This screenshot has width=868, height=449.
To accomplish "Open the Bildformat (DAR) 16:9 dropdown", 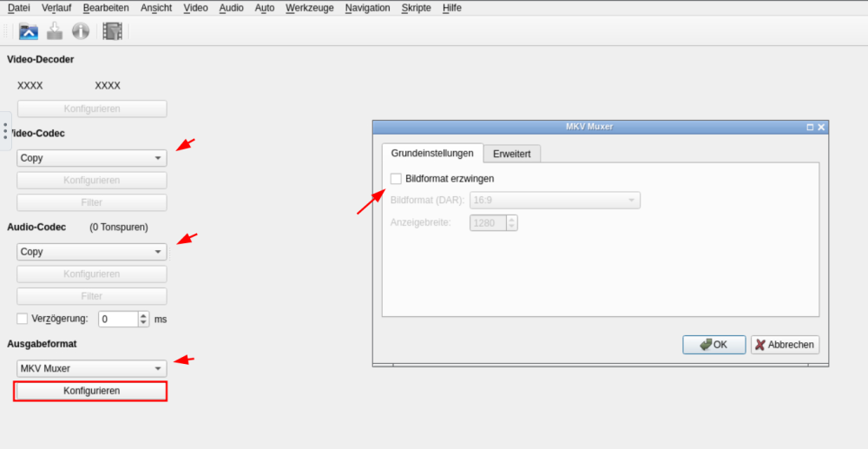I will [556, 201].
